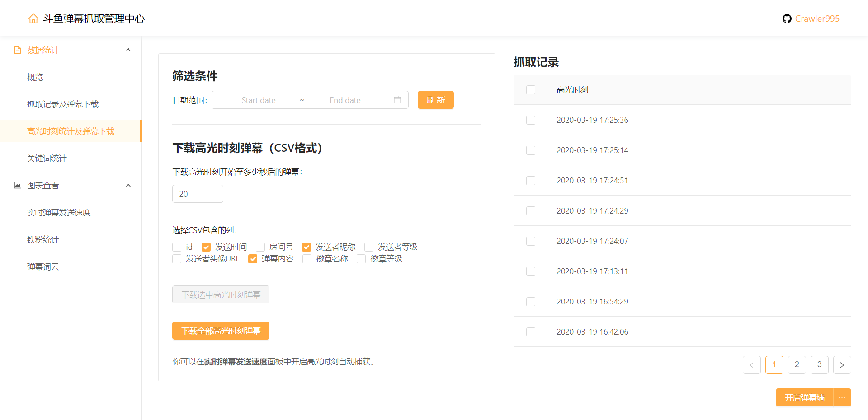Select the 2020-03-19 16:42:06 row checkbox
The image size is (868, 420).
(x=531, y=332)
